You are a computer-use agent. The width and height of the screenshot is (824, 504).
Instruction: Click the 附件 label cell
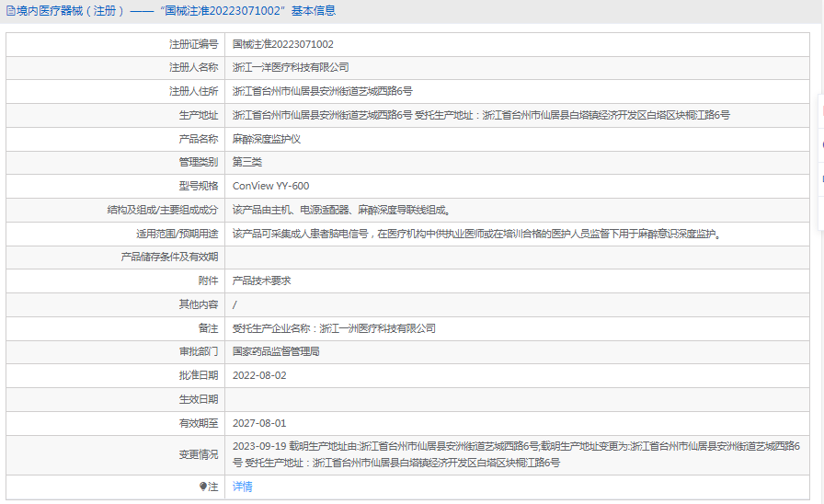coord(115,281)
